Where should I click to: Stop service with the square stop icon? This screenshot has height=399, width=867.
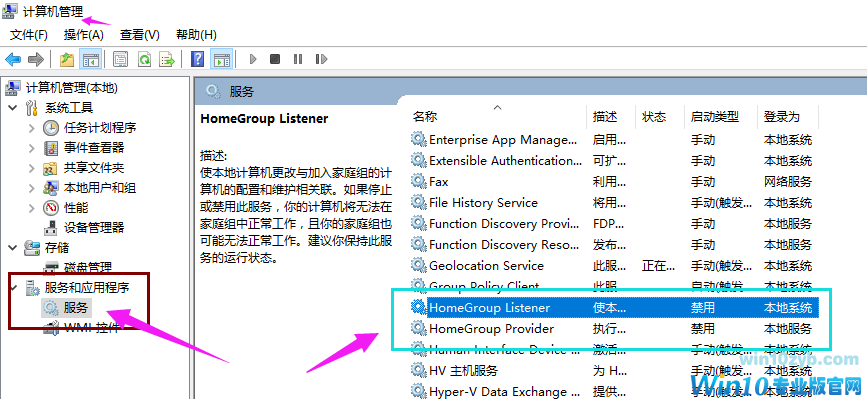point(275,59)
